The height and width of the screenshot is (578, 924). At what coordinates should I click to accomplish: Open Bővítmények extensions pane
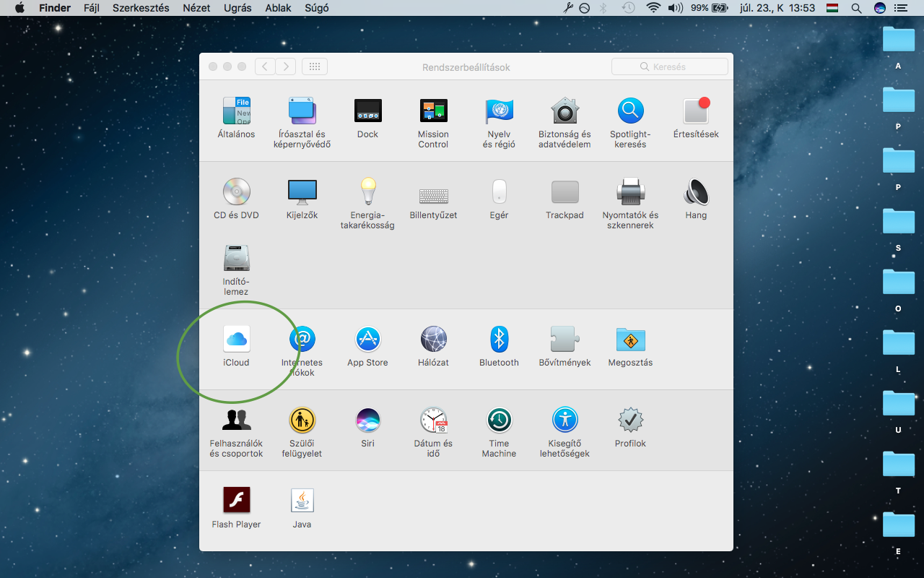[x=565, y=346]
